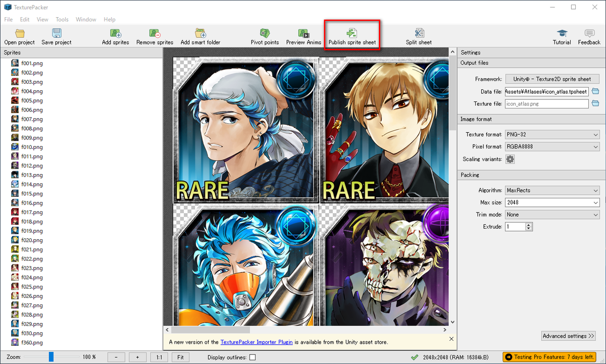Click the Data file path field
The image size is (606, 364).
(x=547, y=91)
